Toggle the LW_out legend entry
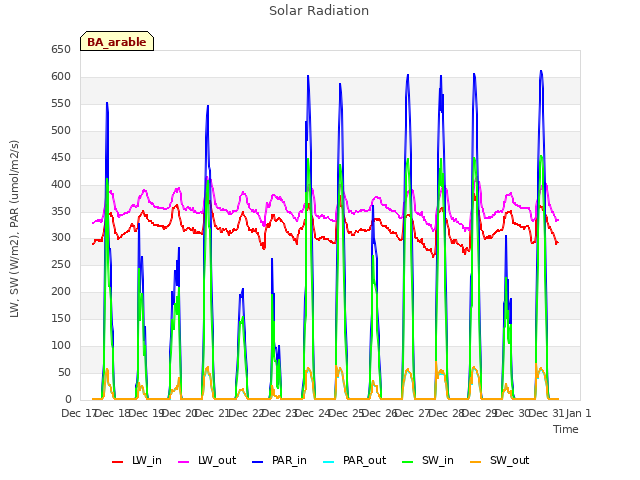Viewport: 640px width, 480px height. point(207,461)
